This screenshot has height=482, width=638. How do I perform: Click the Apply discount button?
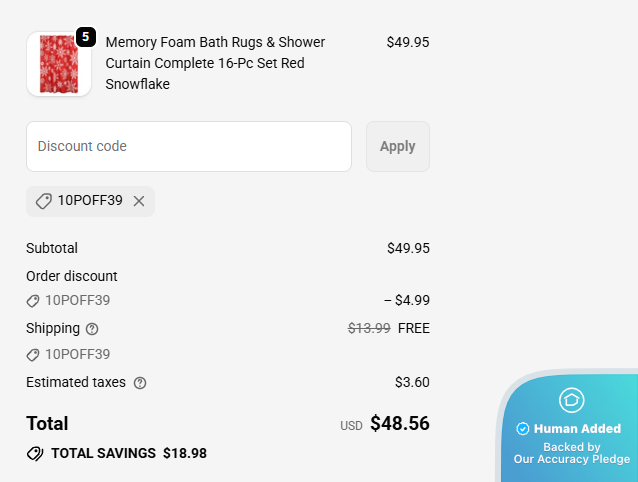[397, 146]
